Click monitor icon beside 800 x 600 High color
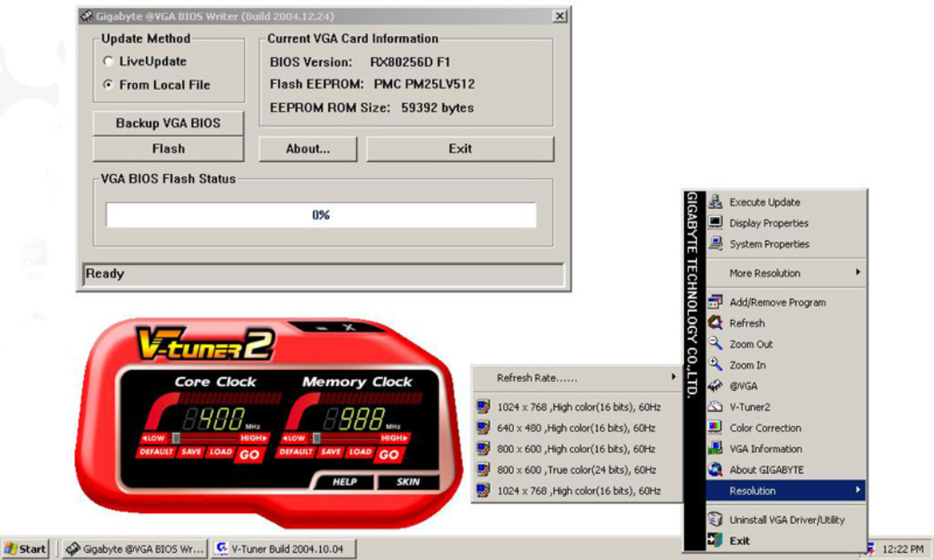 tap(483, 448)
